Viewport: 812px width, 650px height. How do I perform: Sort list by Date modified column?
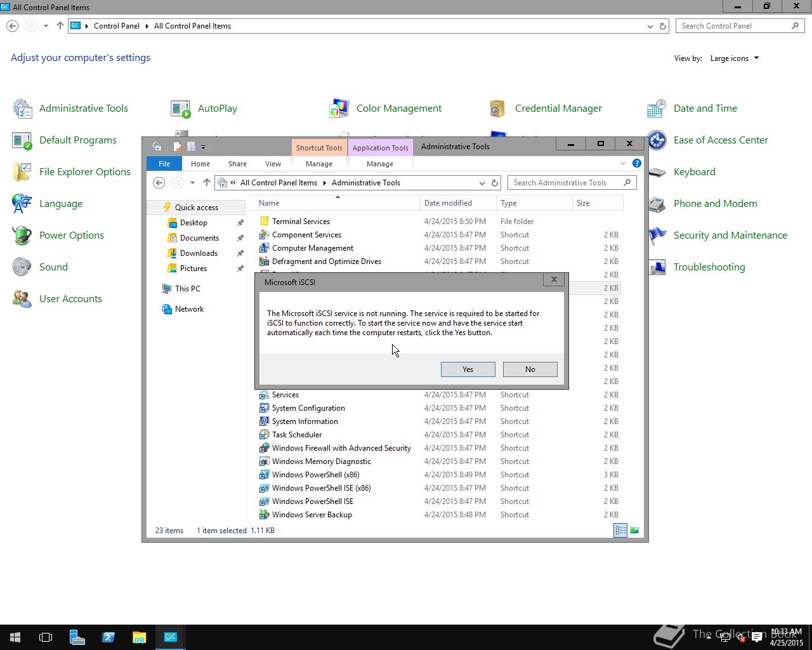(x=458, y=203)
